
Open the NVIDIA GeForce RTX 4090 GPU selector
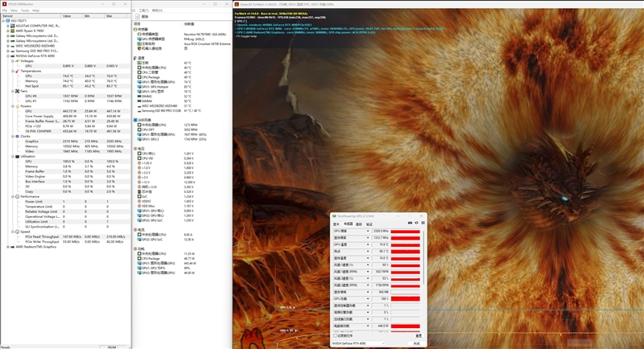[x=358, y=343]
